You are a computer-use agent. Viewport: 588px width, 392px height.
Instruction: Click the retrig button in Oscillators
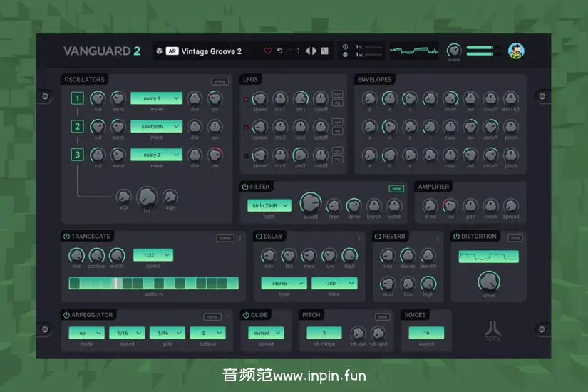click(220, 81)
